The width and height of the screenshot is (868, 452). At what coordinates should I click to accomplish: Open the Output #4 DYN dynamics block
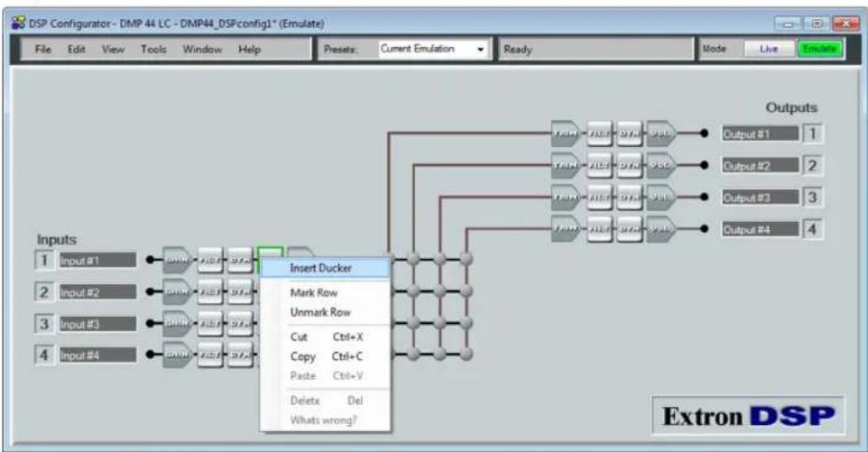[630, 228]
